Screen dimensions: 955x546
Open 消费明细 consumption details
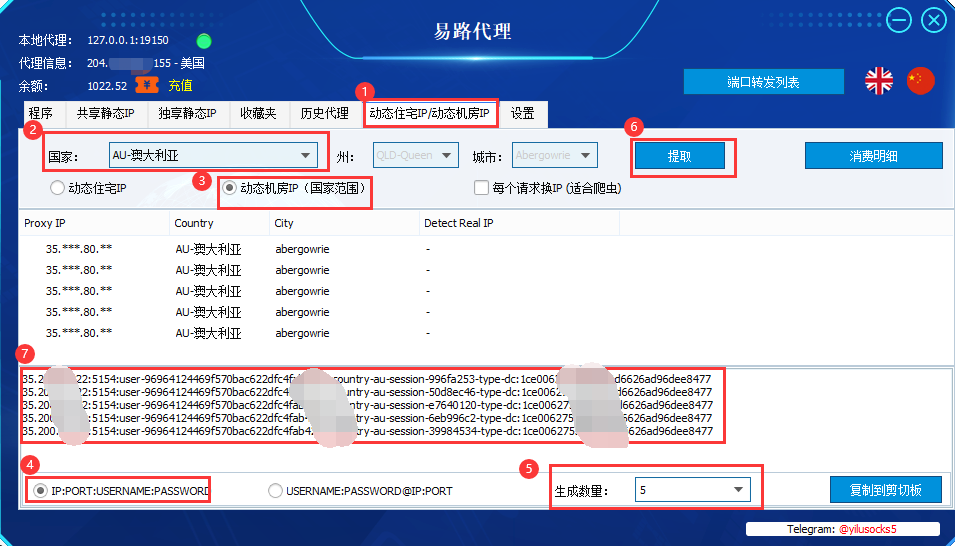point(873,156)
